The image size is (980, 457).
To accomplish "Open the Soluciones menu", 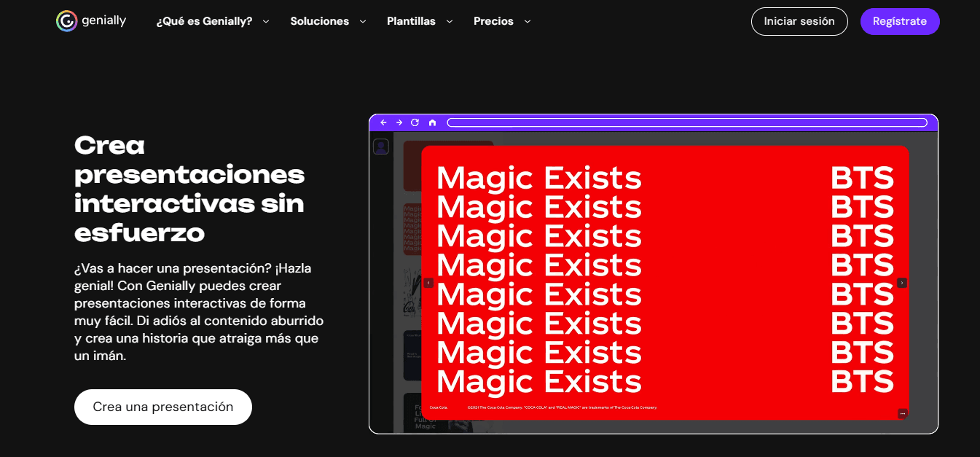I will click(319, 21).
